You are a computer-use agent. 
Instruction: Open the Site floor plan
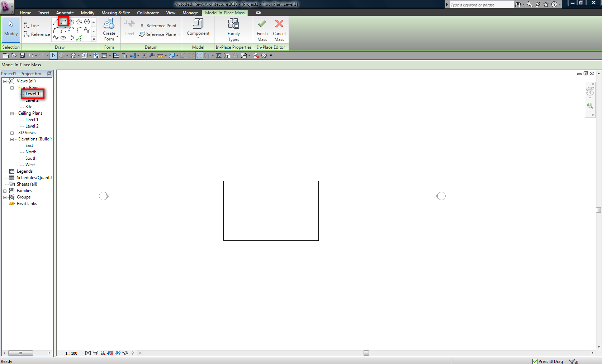(x=29, y=107)
